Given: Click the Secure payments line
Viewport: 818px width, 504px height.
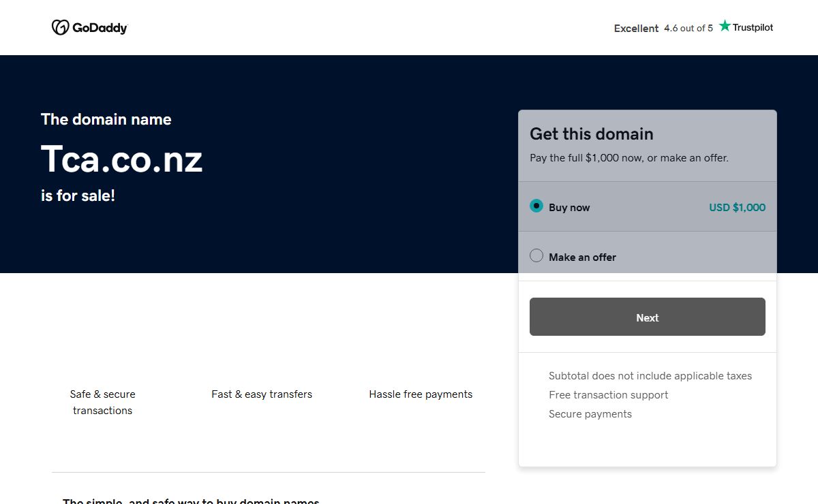Looking at the screenshot, I should (590, 414).
